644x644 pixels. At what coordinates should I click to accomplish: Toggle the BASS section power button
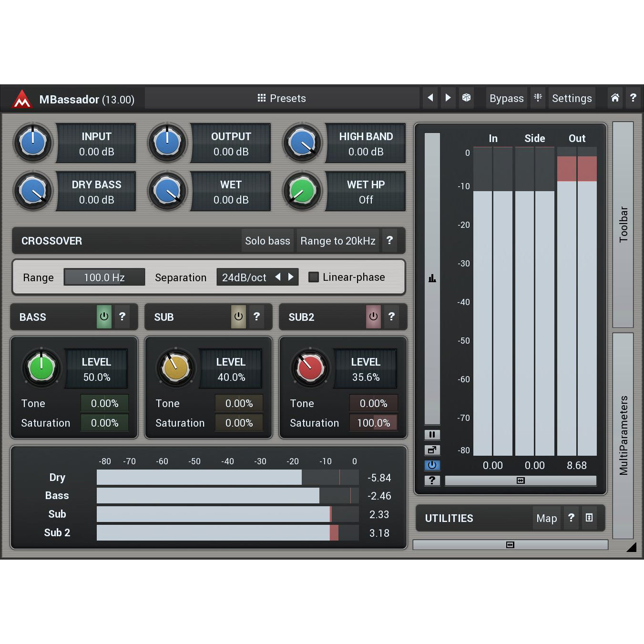(x=104, y=317)
